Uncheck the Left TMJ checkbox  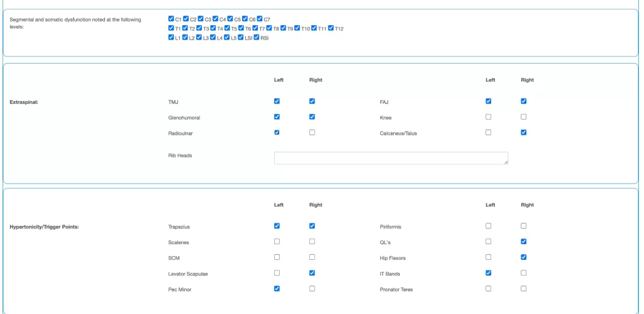tap(277, 101)
